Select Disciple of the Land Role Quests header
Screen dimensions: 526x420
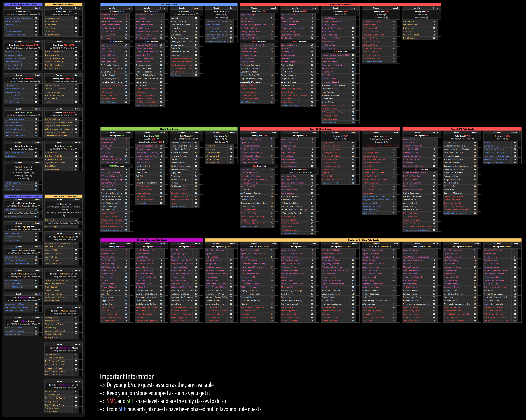tap(152, 240)
